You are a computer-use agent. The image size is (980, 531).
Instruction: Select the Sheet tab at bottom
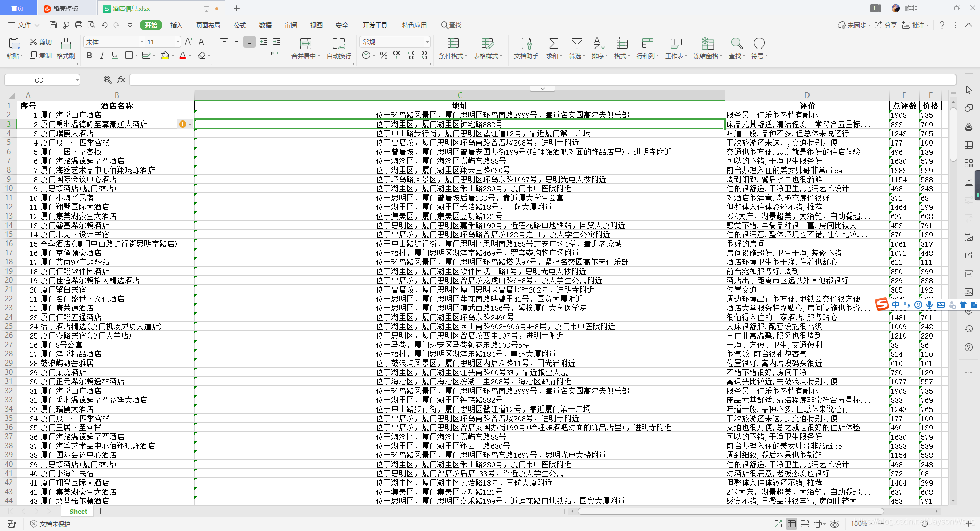pos(78,511)
